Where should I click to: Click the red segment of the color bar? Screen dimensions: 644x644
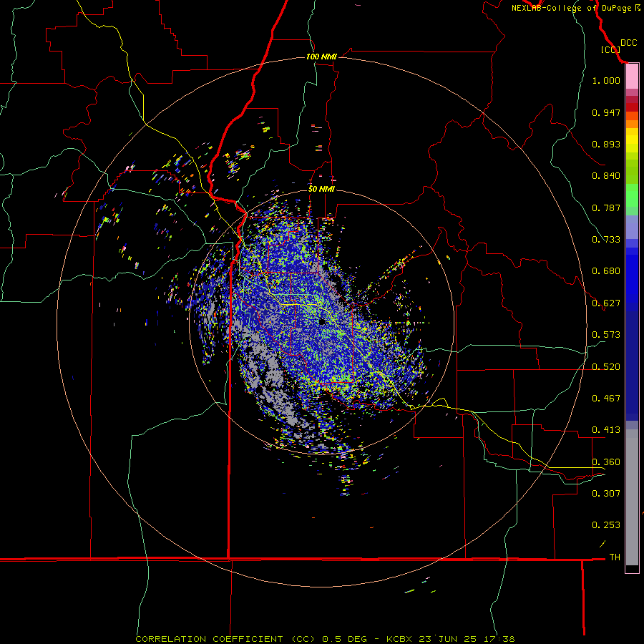[x=632, y=107]
